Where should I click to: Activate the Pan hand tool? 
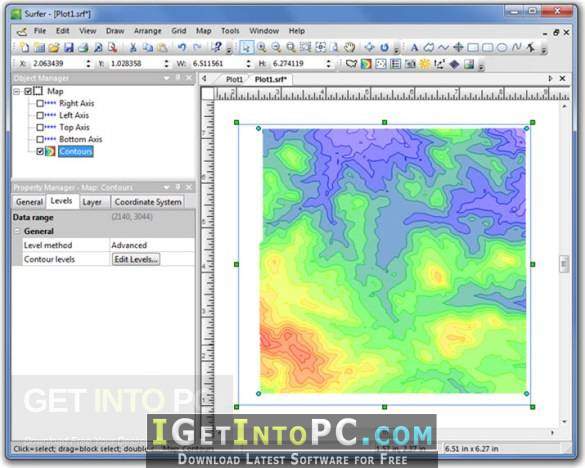[x=350, y=47]
